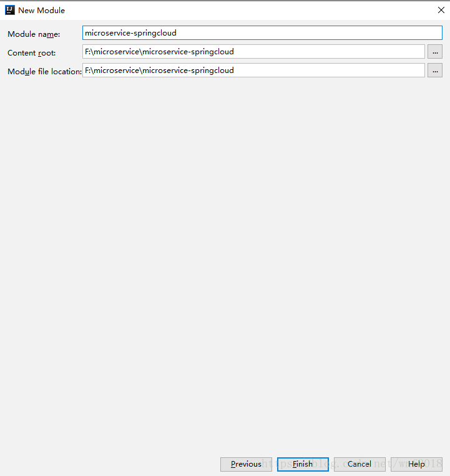Open Help for this dialog
450x476 pixels.
pos(416,464)
